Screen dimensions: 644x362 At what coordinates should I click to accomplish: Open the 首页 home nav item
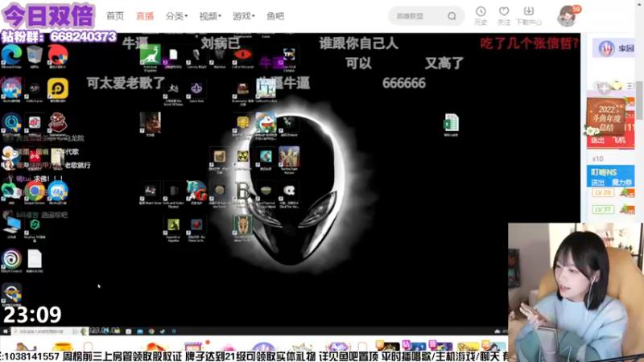(x=115, y=16)
